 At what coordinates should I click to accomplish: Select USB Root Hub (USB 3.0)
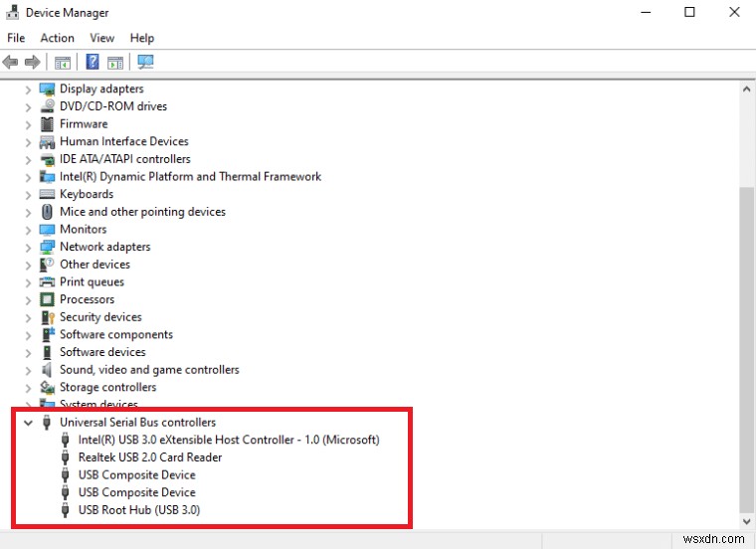(139, 510)
